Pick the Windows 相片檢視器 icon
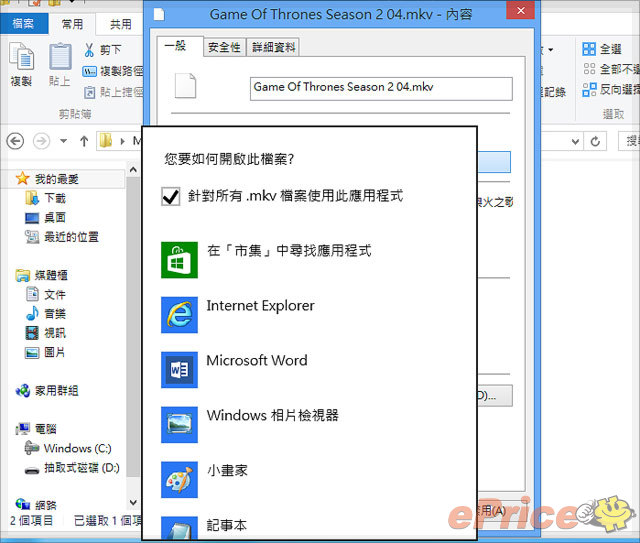The height and width of the screenshot is (543, 640). (179, 425)
